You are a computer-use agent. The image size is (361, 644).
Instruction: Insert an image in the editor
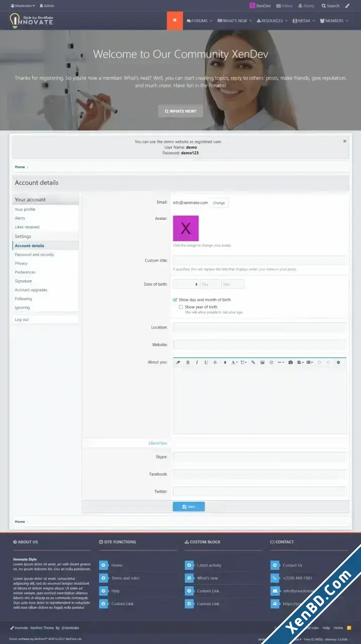point(262,362)
